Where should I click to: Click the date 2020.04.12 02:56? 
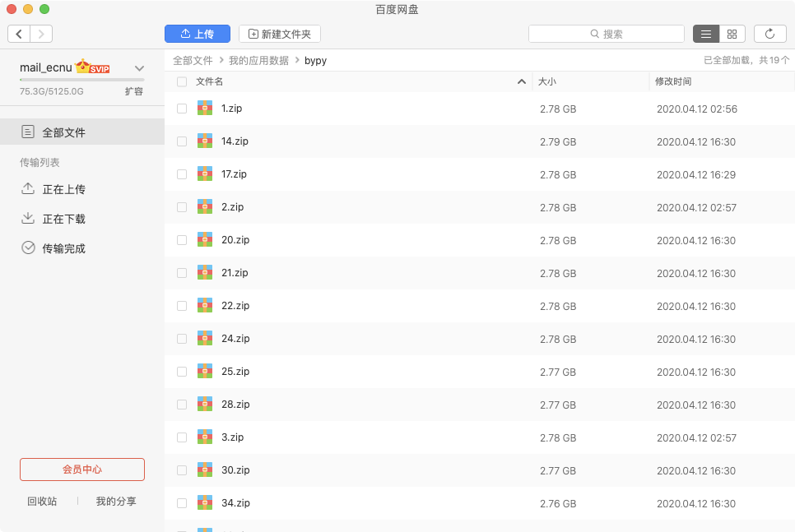pos(696,109)
